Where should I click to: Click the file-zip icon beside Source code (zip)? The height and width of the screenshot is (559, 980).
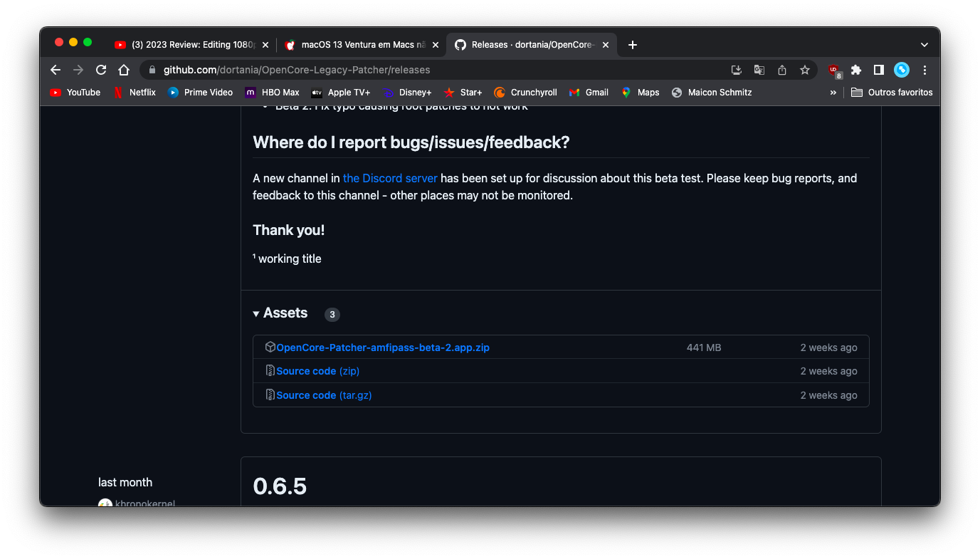click(270, 370)
